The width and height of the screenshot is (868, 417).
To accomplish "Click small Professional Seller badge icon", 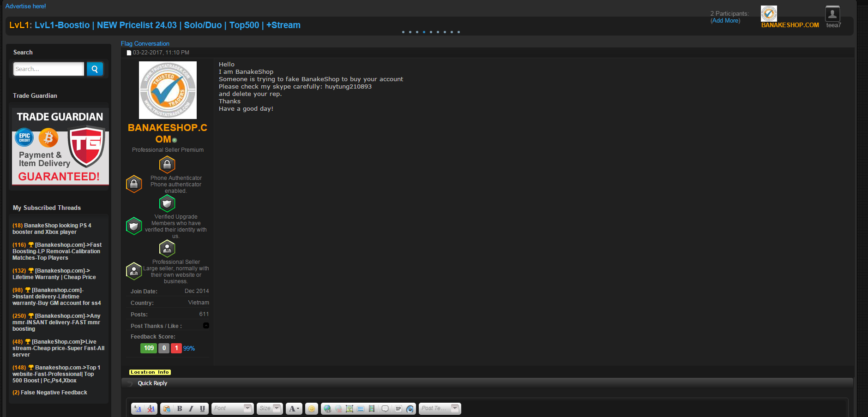I will [x=134, y=271].
